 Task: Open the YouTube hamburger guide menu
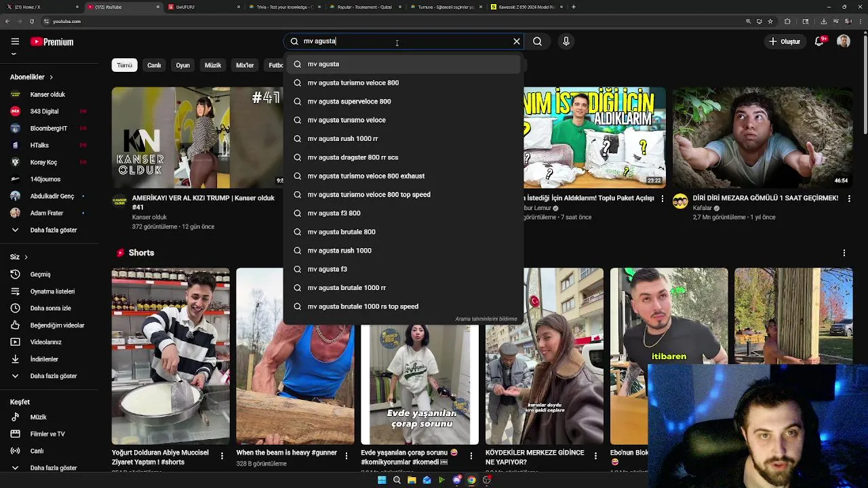pos(15,41)
